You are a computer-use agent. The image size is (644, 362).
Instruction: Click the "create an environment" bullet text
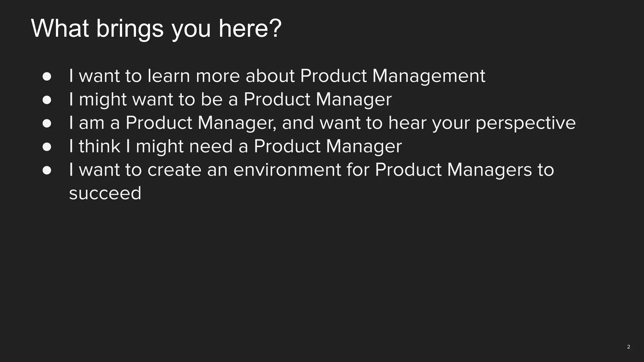click(311, 170)
